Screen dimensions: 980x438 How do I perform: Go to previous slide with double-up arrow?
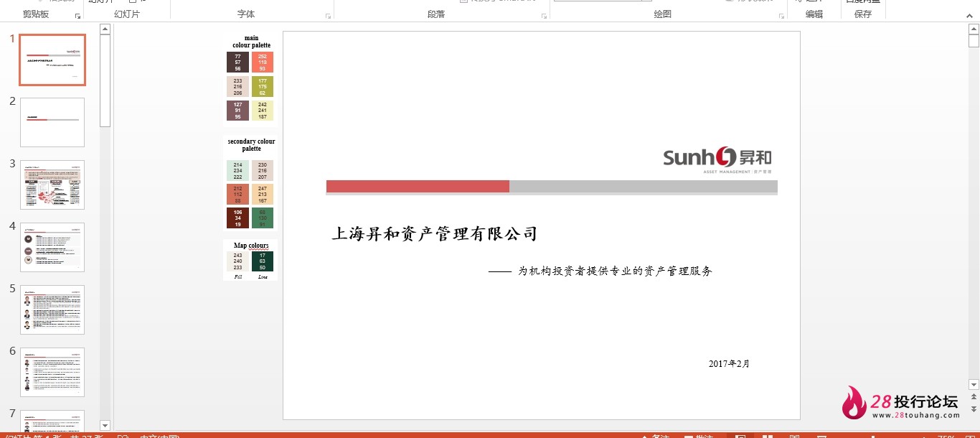point(974,397)
